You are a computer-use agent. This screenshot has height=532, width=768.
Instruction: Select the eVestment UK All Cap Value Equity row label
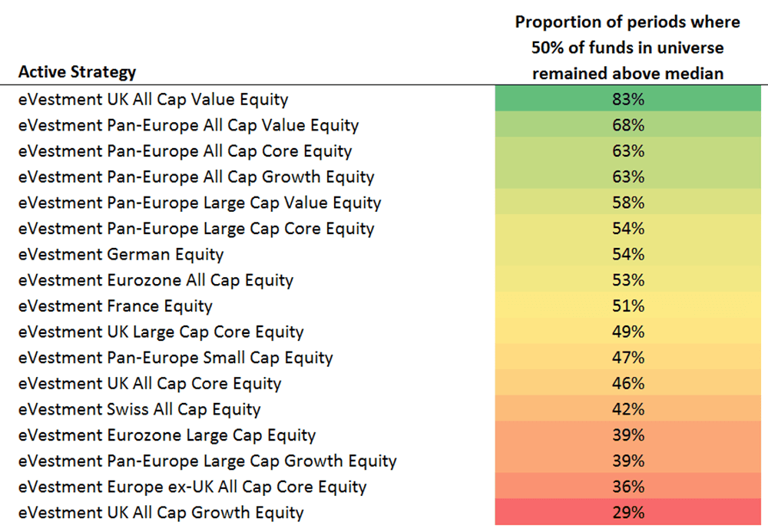click(154, 99)
